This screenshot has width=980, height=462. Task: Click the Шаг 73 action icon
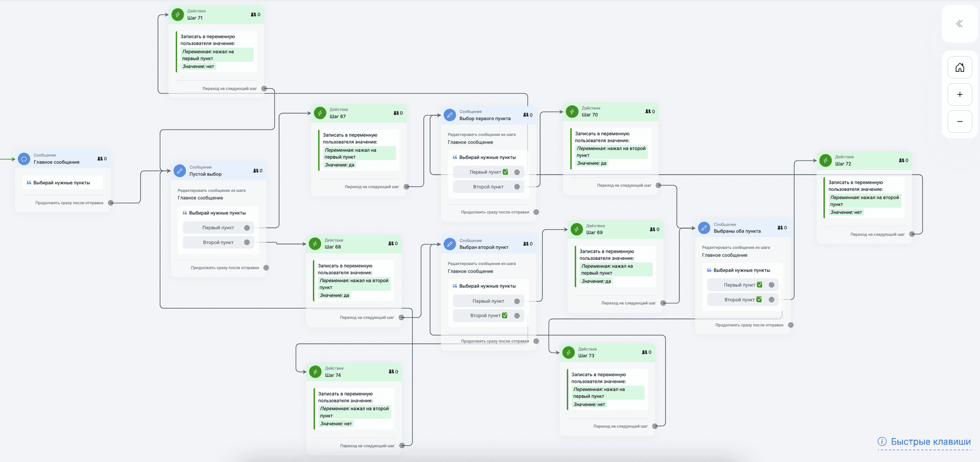pos(569,352)
